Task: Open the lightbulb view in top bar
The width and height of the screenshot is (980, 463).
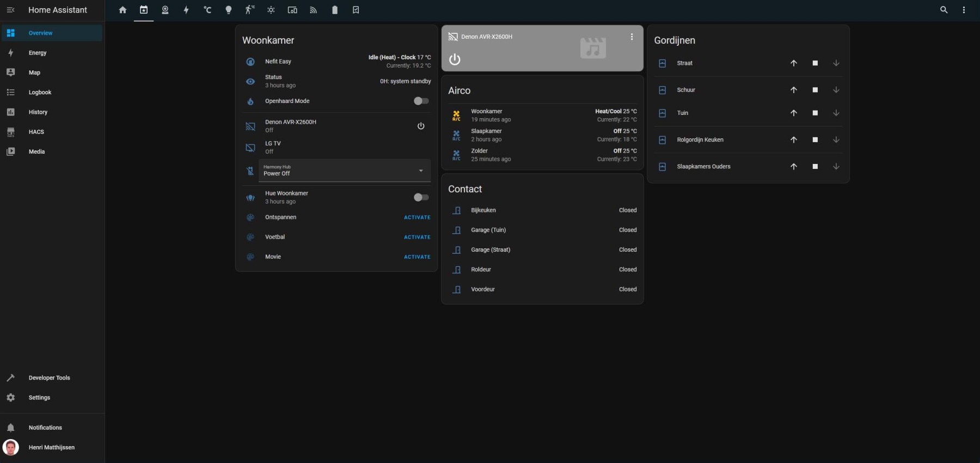Action: click(229, 10)
